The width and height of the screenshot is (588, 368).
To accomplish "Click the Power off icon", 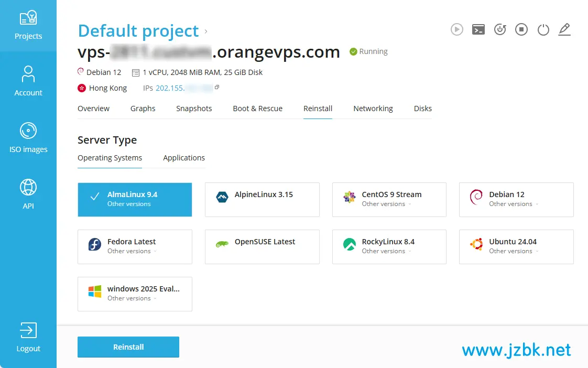I will point(543,29).
